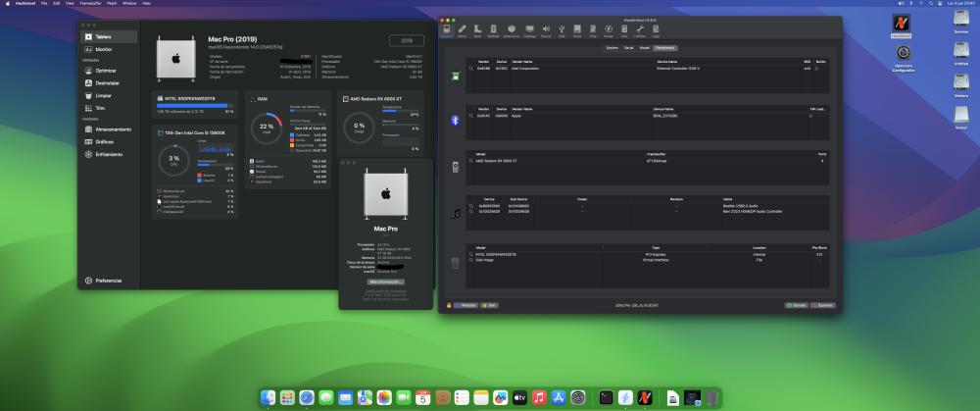Switch to the Serial tab in Hackintool
The width and height of the screenshot is (980, 411).
point(629,48)
